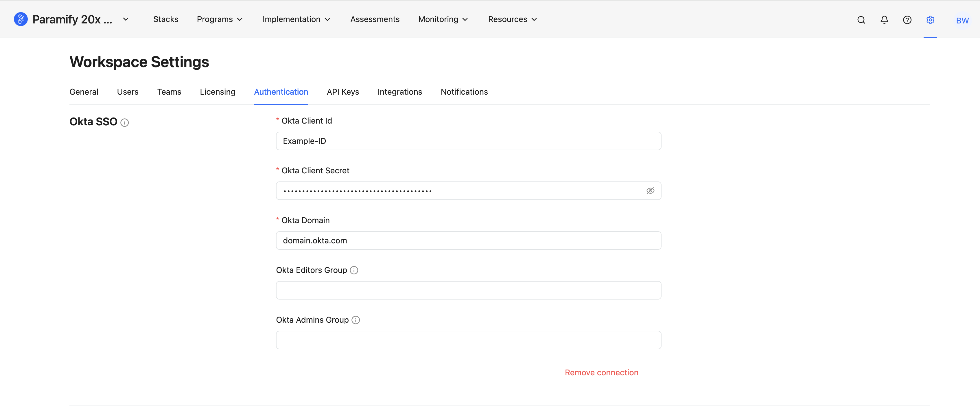980x415 pixels.
Task: Click the Workspace Settings heading
Action: [139, 62]
